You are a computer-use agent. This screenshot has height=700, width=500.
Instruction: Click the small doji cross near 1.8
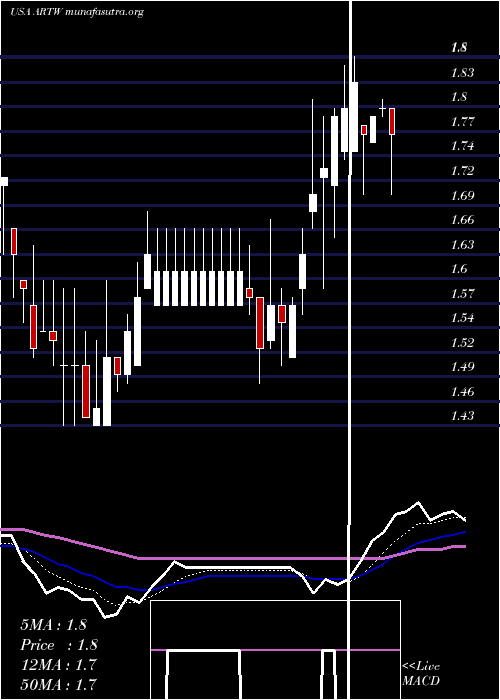(383, 108)
